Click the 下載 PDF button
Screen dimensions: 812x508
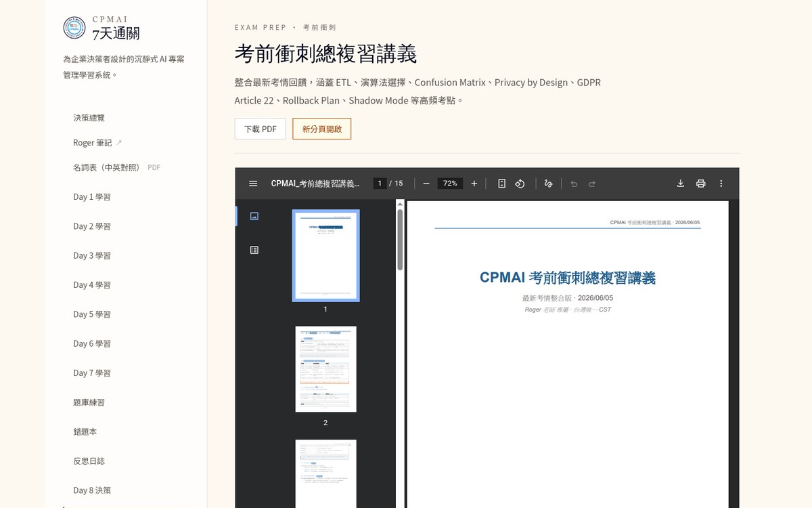coord(261,129)
